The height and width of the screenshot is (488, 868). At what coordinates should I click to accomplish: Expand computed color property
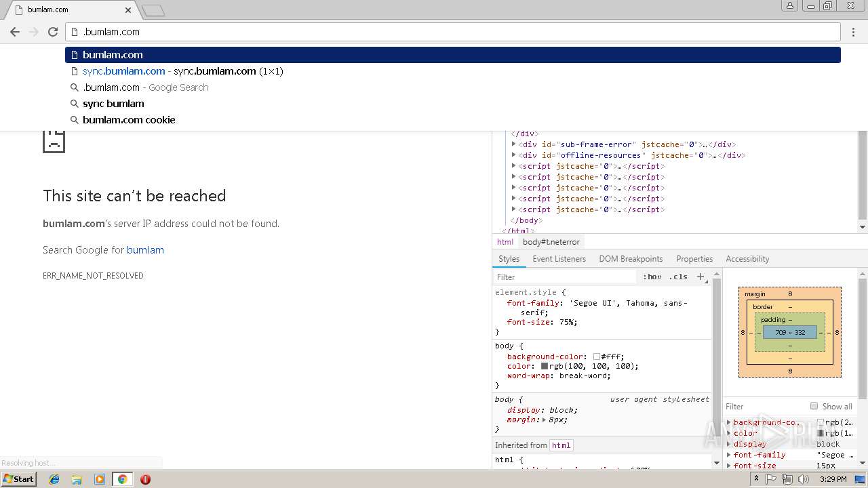point(729,433)
